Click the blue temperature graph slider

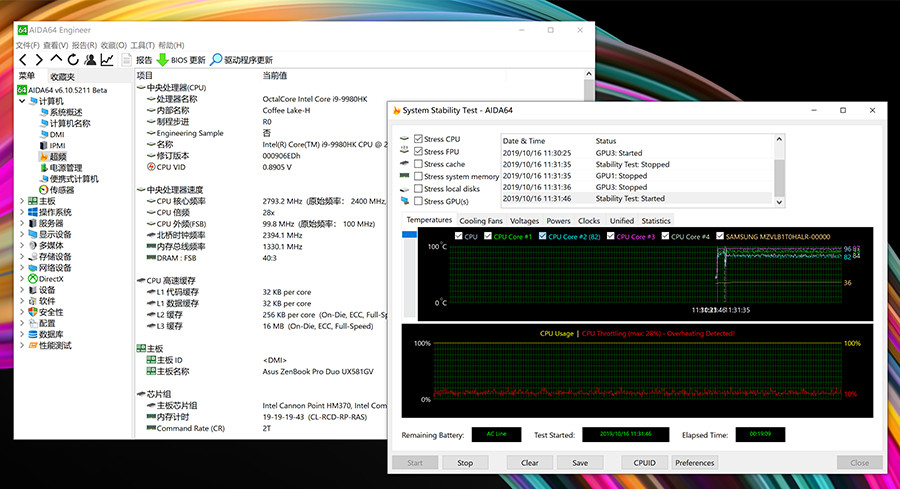click(409, 234)
